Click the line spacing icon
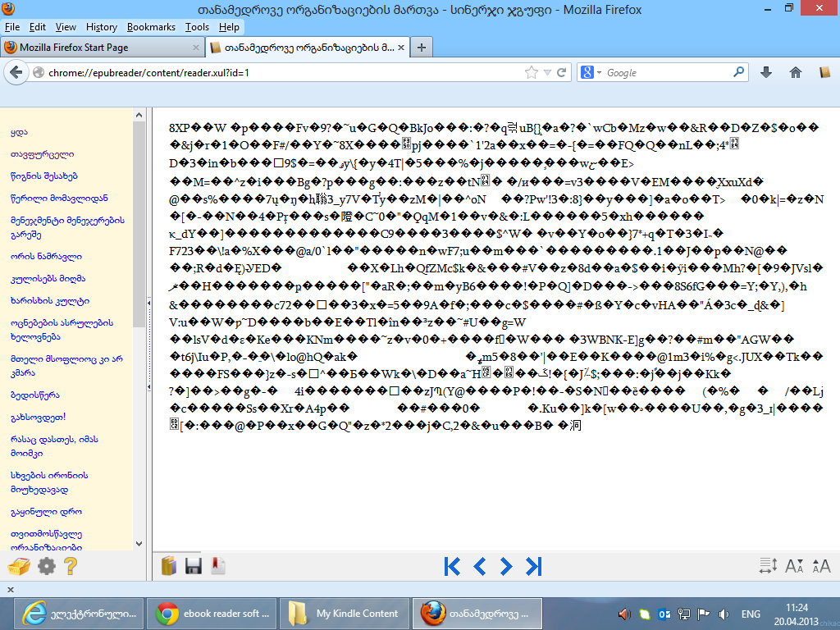 (769, 566)
